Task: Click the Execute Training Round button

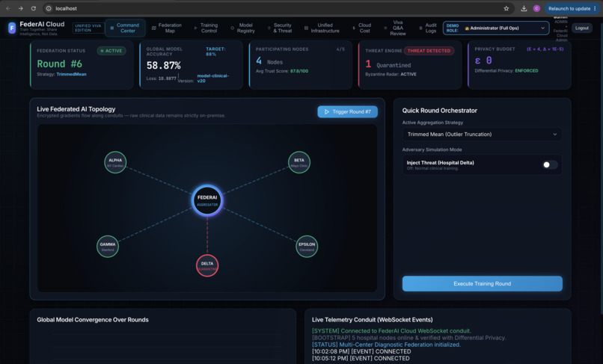Action: (483, 284)
